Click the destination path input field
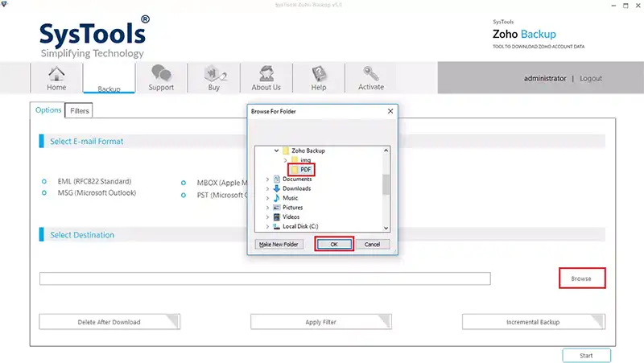The height and width of the screenshot is (363, 644). click(x=265, y=278)
